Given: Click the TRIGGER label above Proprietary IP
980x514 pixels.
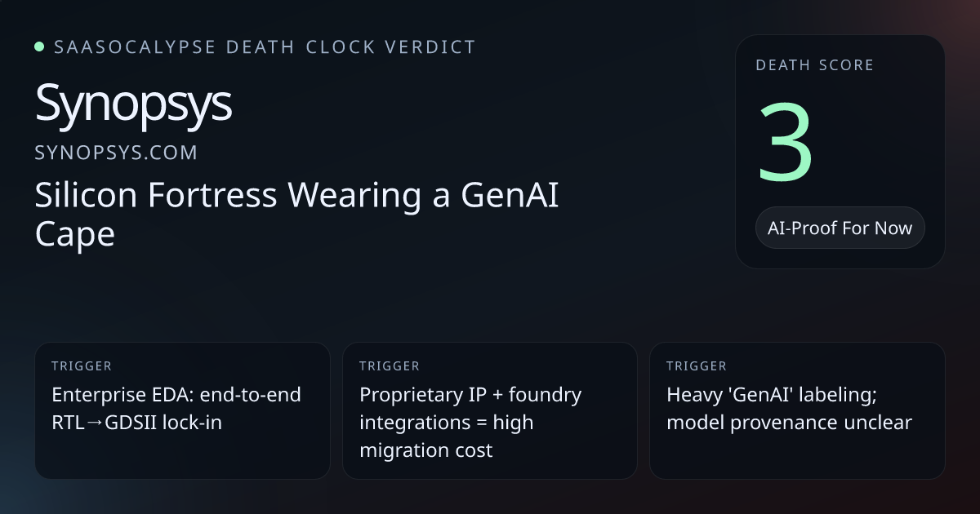Looking at the screenshot, I should point(390,366).
